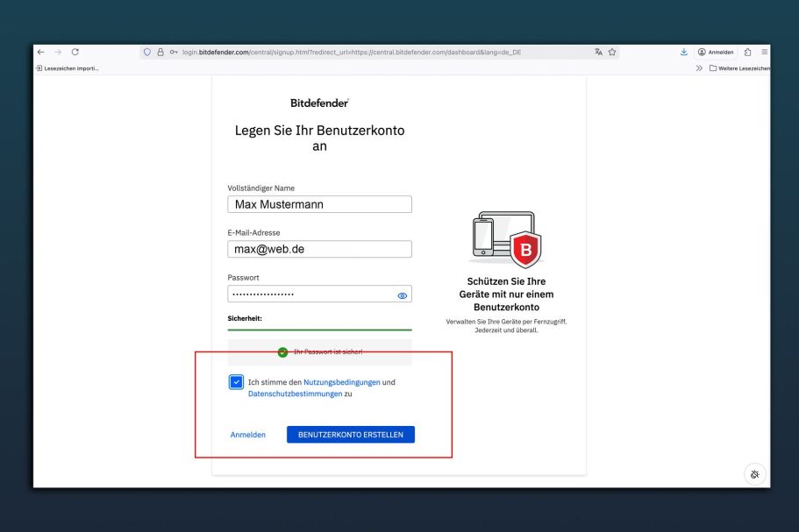799x532 pixels.
Task: Click the heading 'Legen Sie Ihr Benutzerkonto an'
Action: [319, 138]
